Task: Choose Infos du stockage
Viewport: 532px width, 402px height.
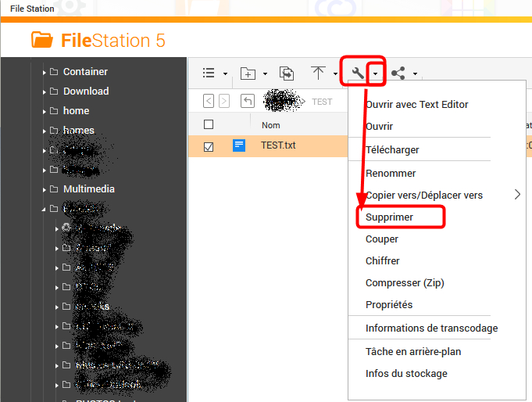Action: [406, 374]
